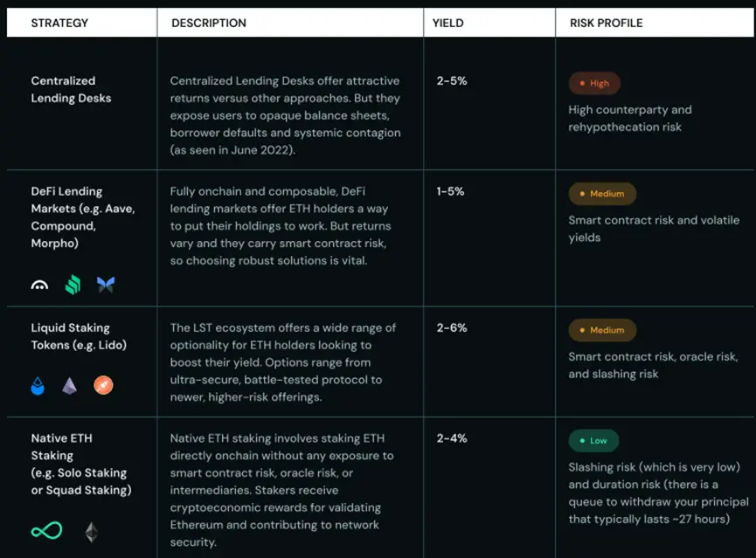The height and width of the screenshot is (558, 756).
Task: Click the 2-6% yield value
Action: [452, 327]
